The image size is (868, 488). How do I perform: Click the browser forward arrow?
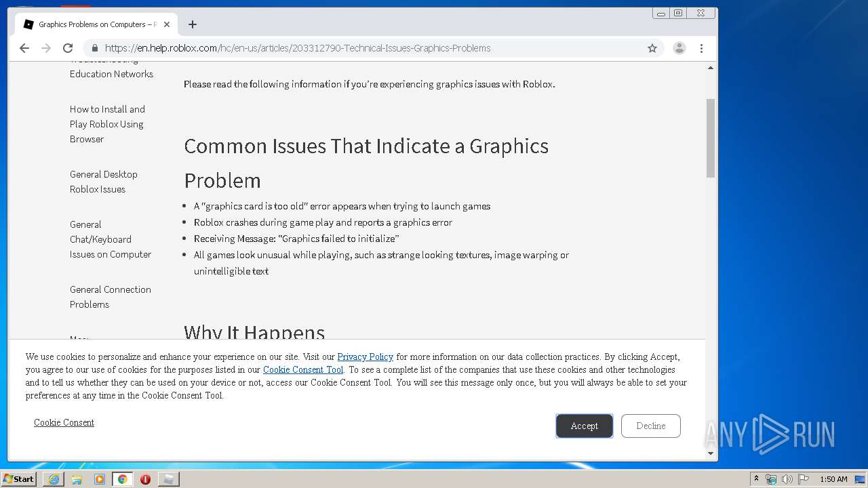(46, 48)
